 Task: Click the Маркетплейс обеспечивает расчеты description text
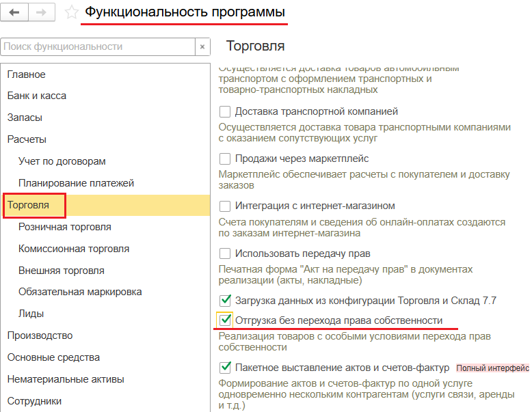(364, 180)
